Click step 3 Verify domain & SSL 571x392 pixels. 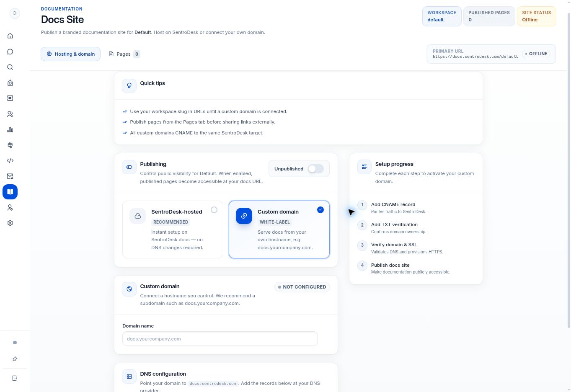[416, 248]
